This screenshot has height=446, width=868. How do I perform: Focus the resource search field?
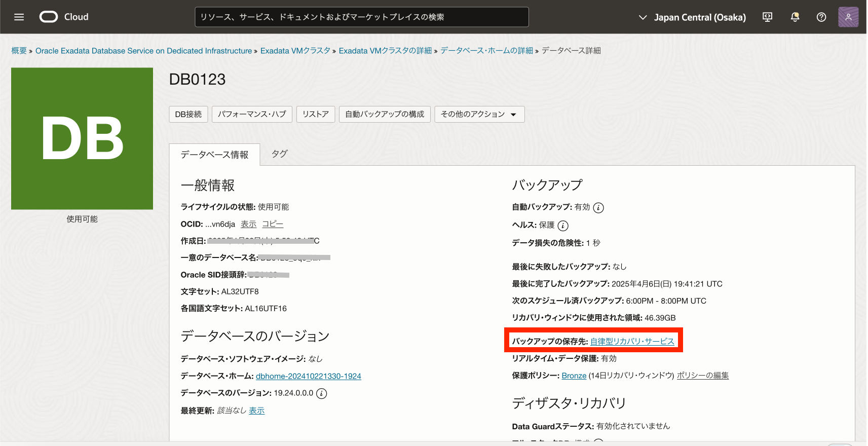tap(361, 17)
